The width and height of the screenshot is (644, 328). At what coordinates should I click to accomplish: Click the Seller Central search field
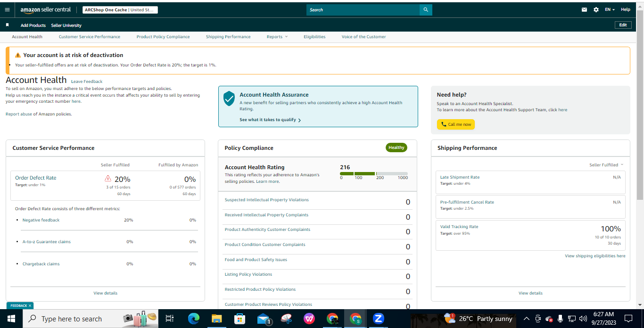[363, 9]
